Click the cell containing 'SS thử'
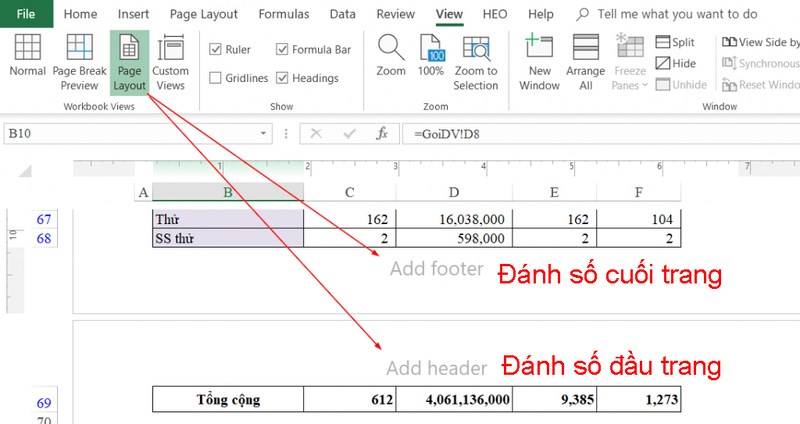Viewport: 800px width, 424px height. [x=228, y=238]
